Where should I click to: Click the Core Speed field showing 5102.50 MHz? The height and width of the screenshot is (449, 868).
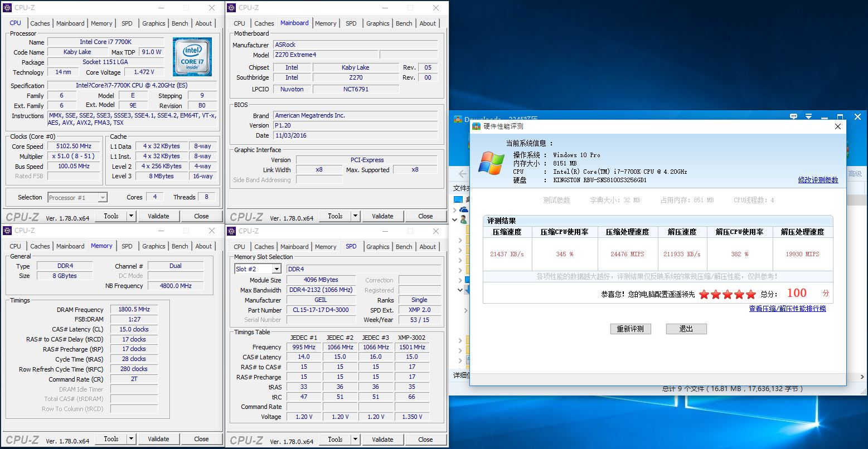coord(74,147)
